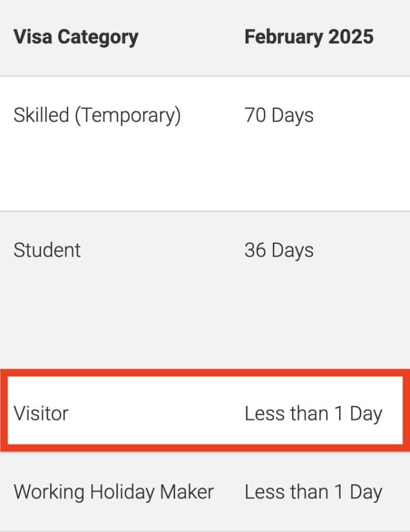Click the number "36" in Student row

pyautogui.click(x=254, y=250)
